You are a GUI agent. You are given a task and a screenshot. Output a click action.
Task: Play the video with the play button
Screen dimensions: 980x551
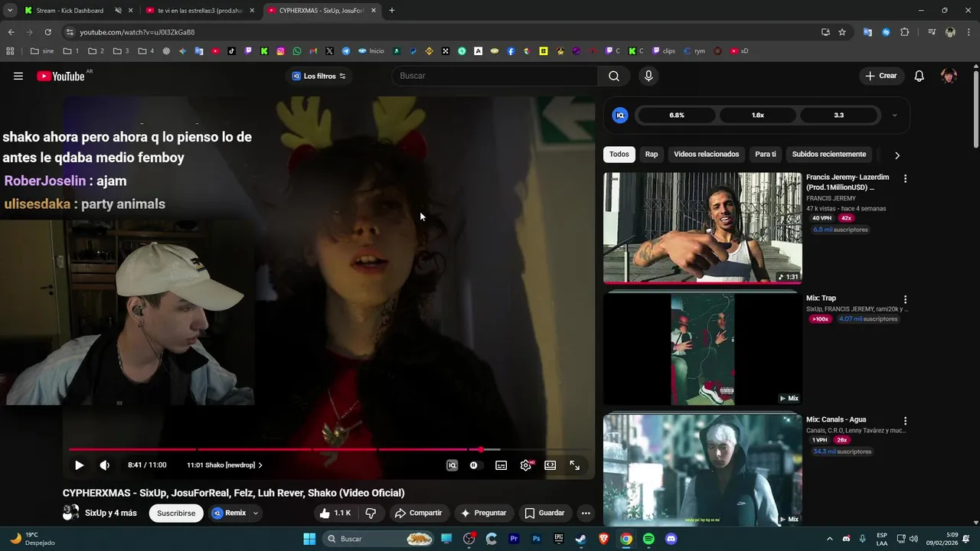pos(79,465)
